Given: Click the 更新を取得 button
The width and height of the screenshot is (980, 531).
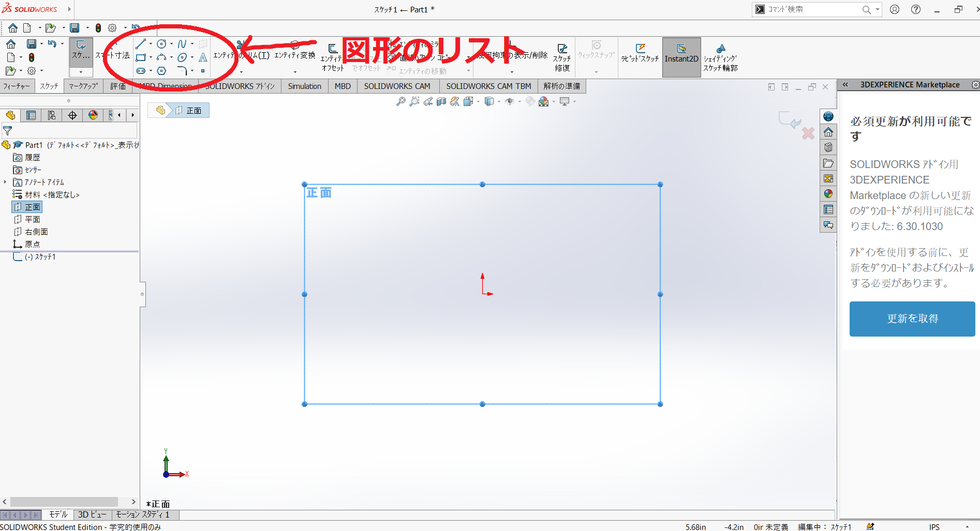Looking at the screenshot, I should 912,318.
